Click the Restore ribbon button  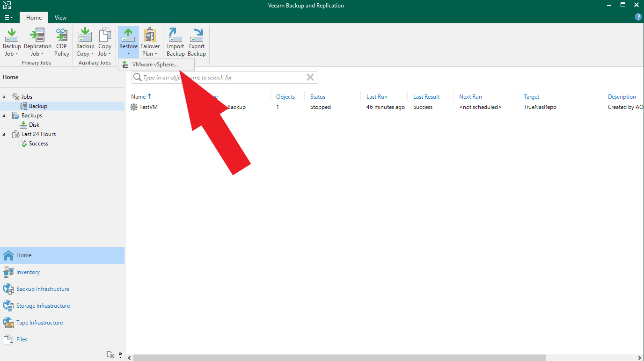(128, 42)
